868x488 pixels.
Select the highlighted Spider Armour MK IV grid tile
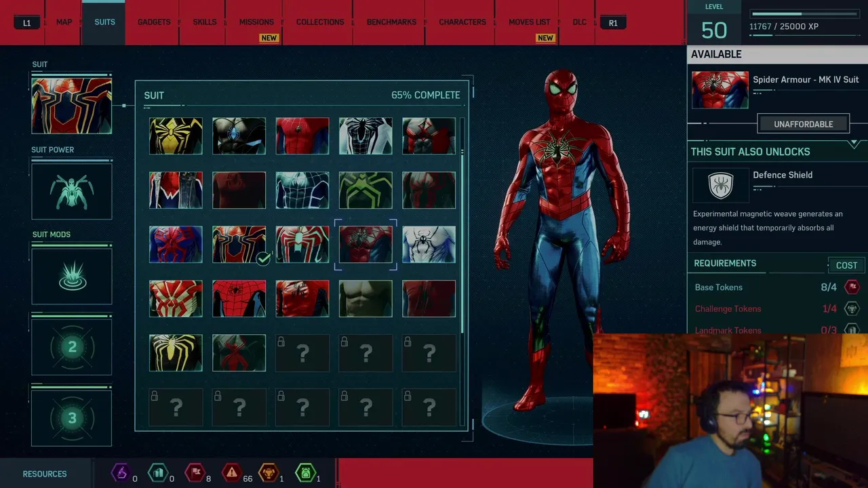(366, 244)
